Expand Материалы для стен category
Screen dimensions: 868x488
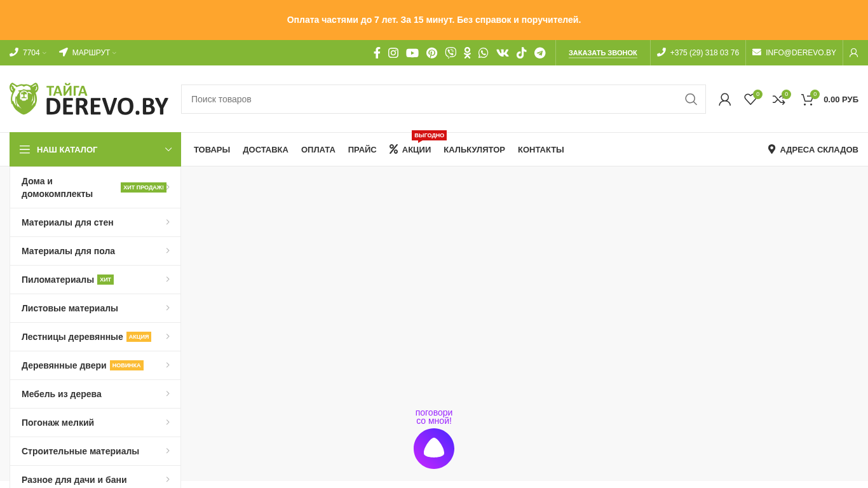pos(95,222)
